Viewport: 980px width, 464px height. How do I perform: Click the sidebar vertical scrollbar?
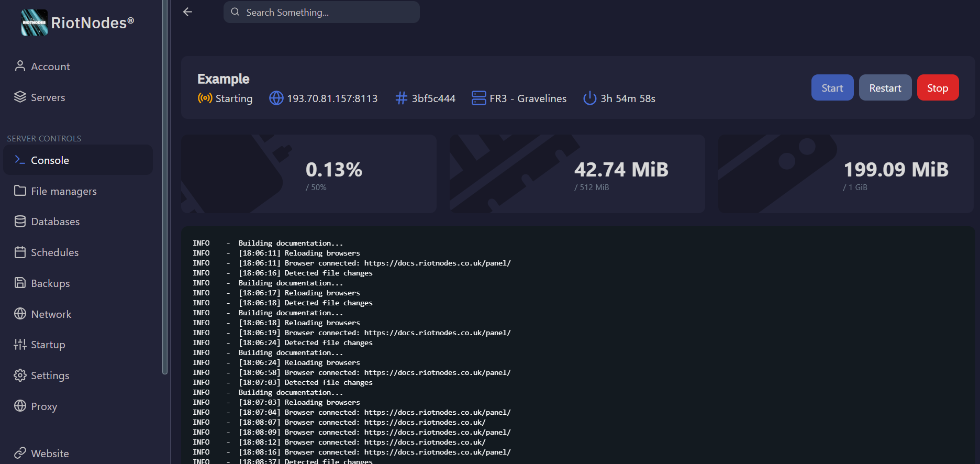(x=165, y=189)
